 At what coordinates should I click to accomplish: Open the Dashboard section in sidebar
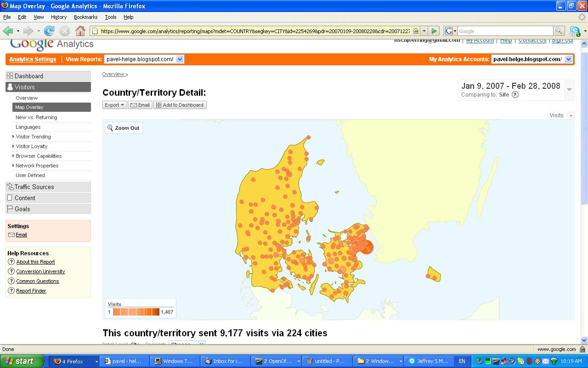pyautogui.click(x=48, y=76)
